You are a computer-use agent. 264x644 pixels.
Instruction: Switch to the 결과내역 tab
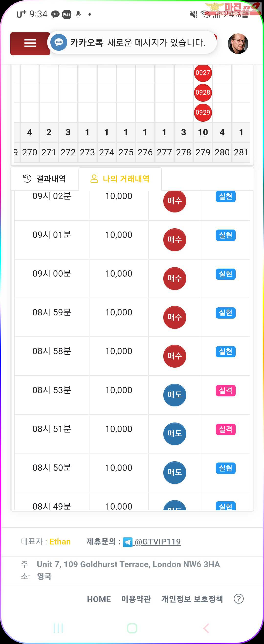(45, 179)
